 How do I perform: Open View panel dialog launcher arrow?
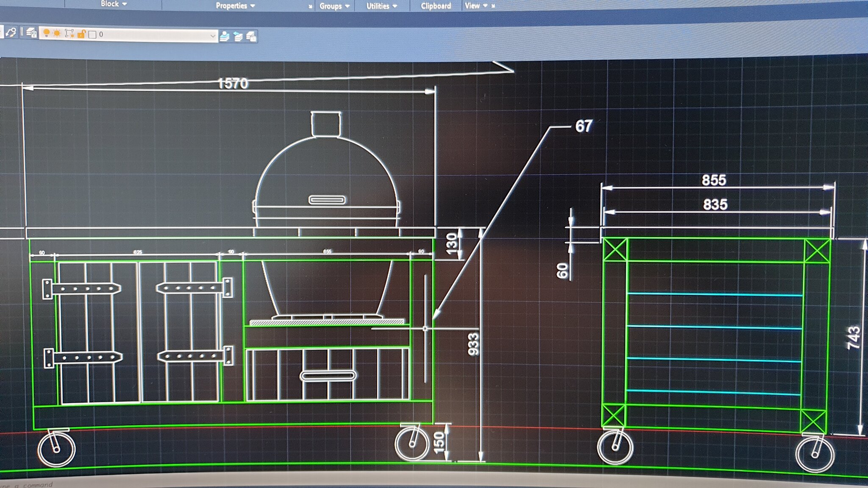tap(493, 6)
